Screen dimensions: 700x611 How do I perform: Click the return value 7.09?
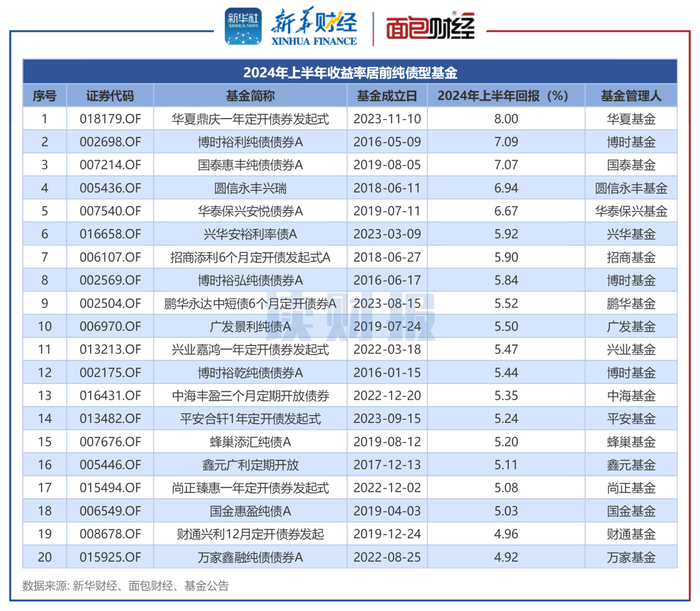click(506, 142)
